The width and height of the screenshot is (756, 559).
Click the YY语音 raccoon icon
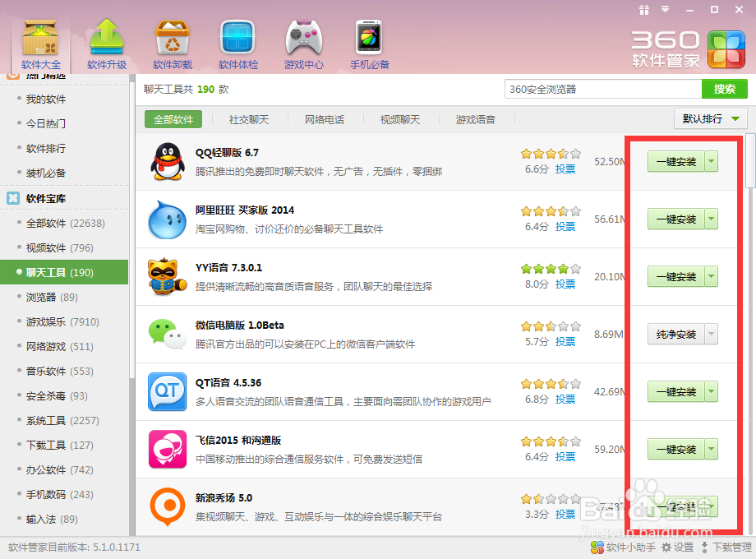point(168,276)
